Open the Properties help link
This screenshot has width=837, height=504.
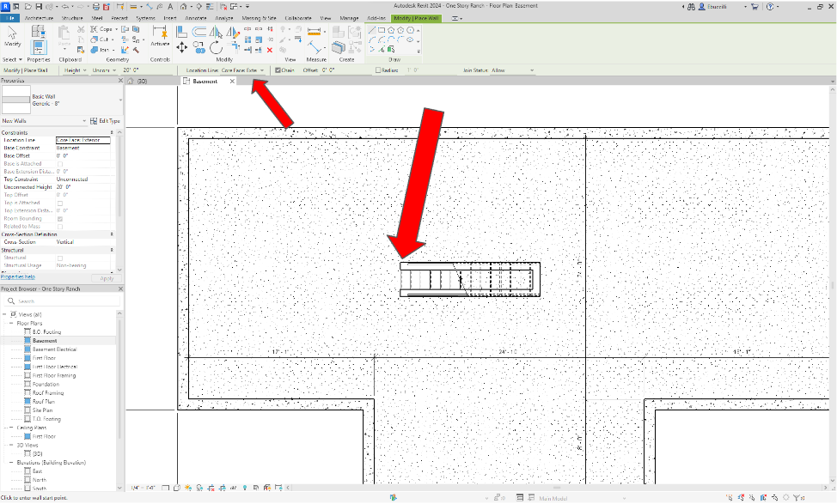(x=17, y=276)
